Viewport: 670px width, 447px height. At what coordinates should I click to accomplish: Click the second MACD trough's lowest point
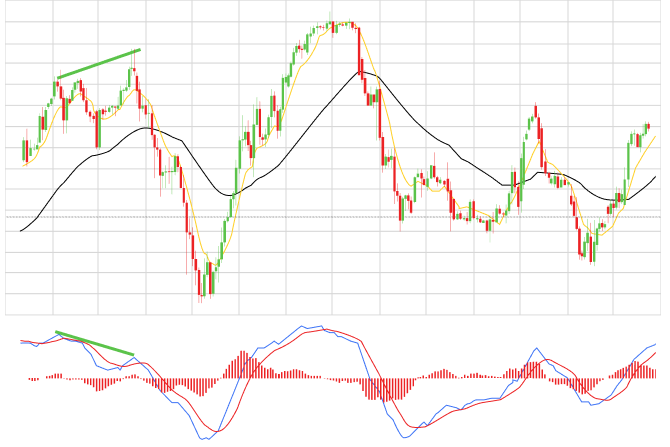tap(408, 437)
